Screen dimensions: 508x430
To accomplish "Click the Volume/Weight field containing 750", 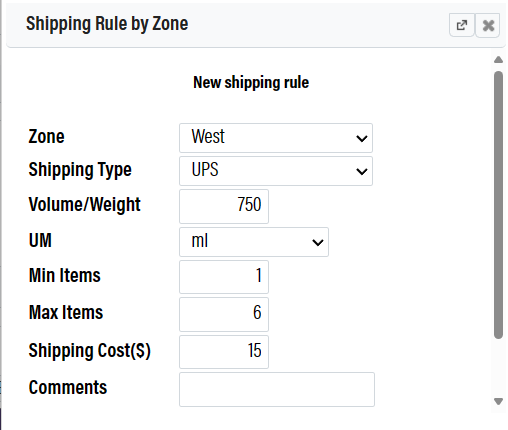I will tap(224, 206).
